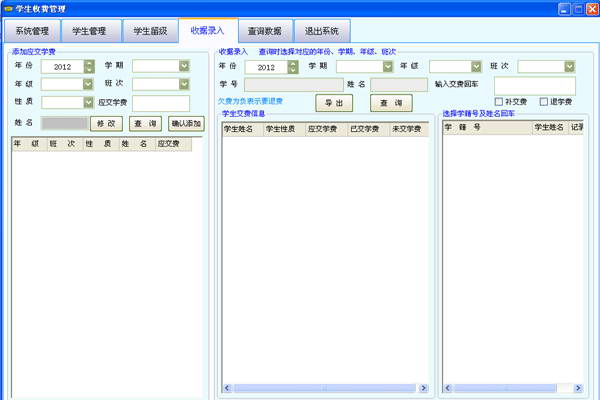This screenshot has height=400, width=600.
Task: Click 姓名 column header in left table
Action: click(137, 144)
